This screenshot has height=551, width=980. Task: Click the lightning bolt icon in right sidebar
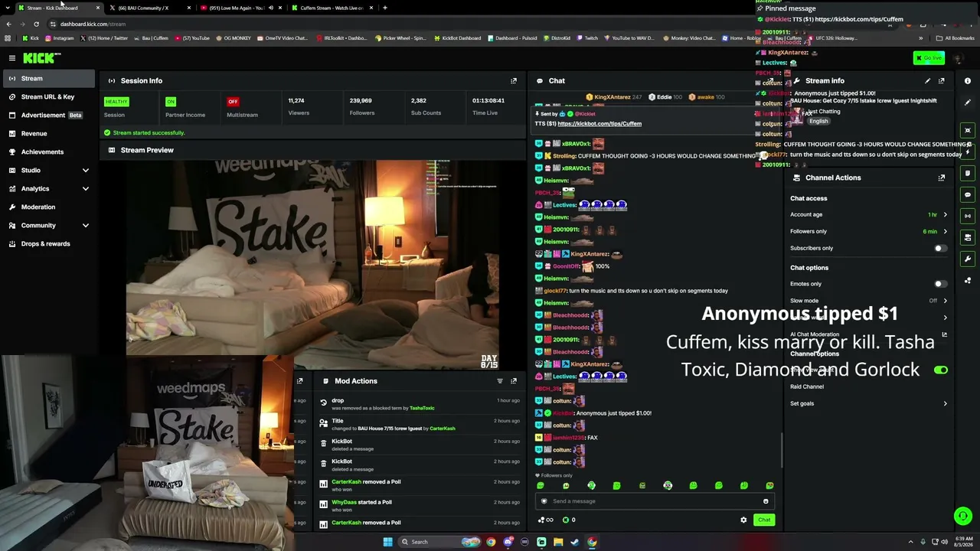coord(968,152)
